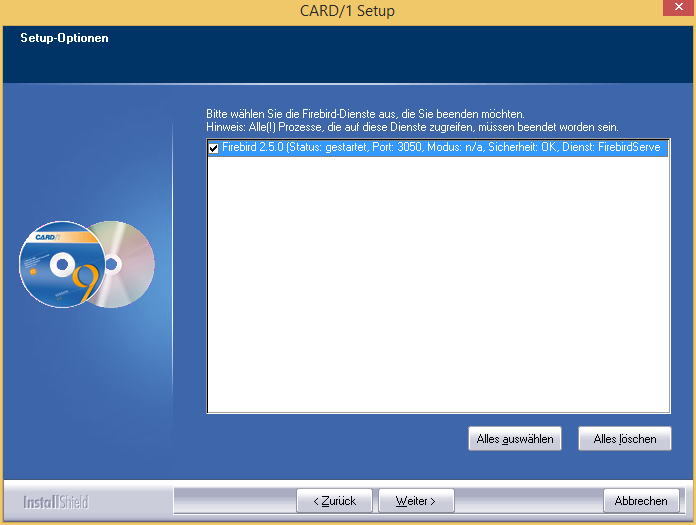Image resolution: width=696 pixels, height=525 pixels.
Task: Select the Firebird 2.5.0 list row text
Action: [442, 147]
